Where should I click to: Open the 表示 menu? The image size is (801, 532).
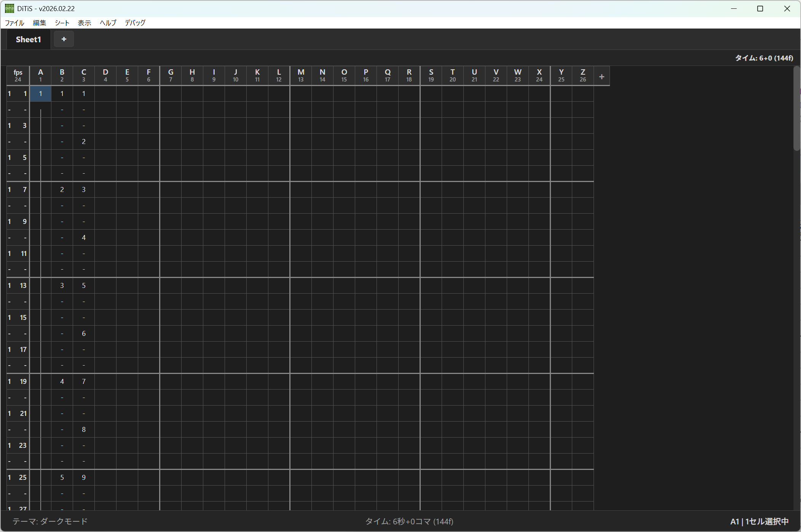[85, 23]
